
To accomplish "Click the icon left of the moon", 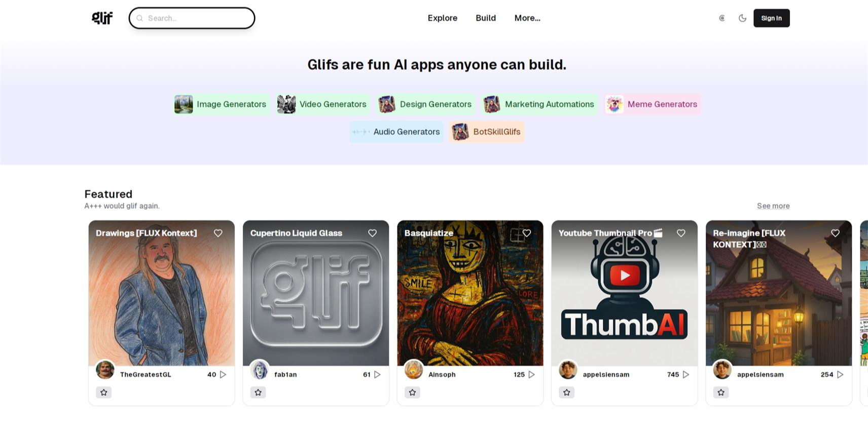I will [x=722, y=18].
